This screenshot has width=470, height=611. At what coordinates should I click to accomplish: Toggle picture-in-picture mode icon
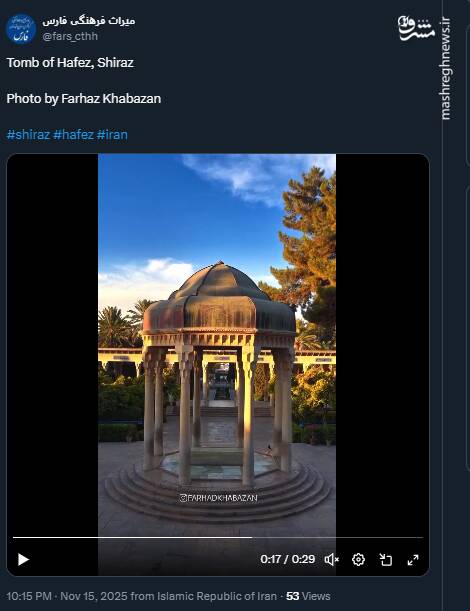pyautogui.click(x=386, y=560)
